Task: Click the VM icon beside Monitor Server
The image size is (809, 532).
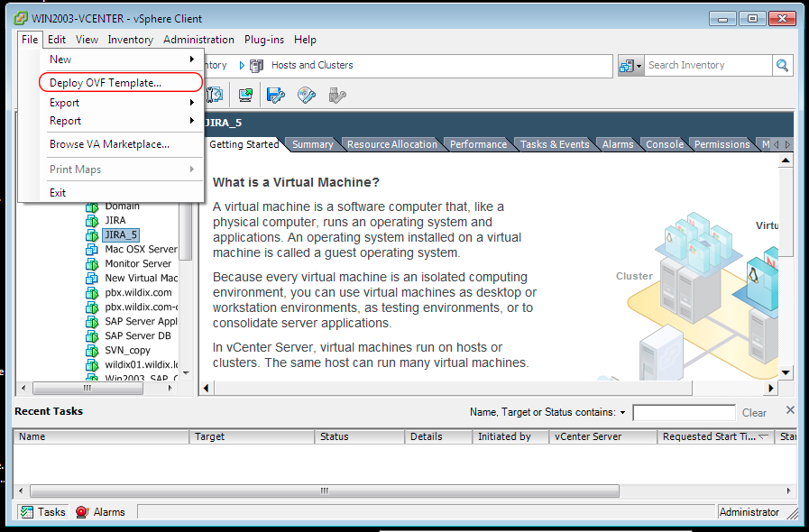Action: 92,264
